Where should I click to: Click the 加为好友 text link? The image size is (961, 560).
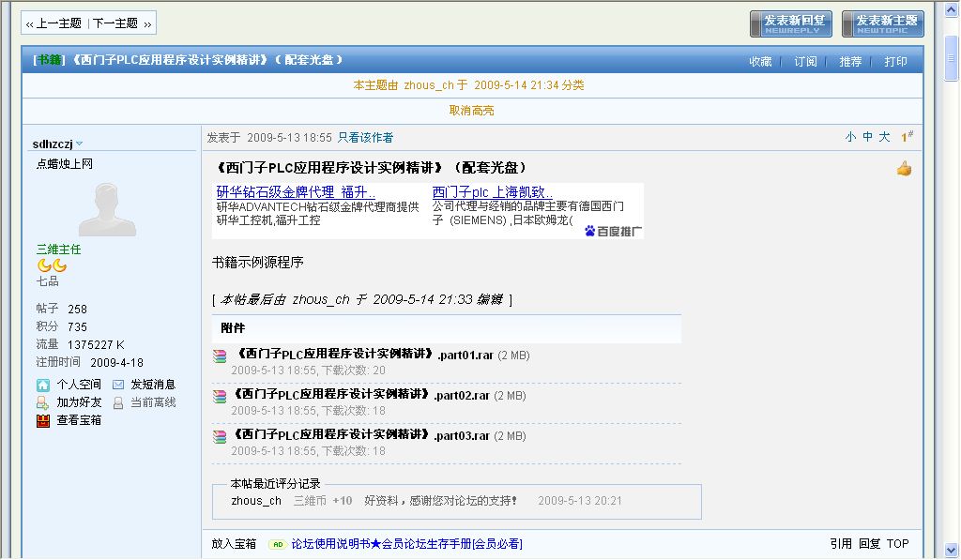pos(79,401)
